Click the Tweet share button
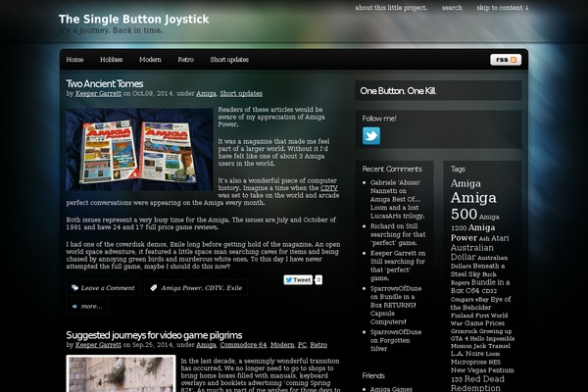This screenshot has height=392, width=588. pyautogui.click(x=298, y=280)
